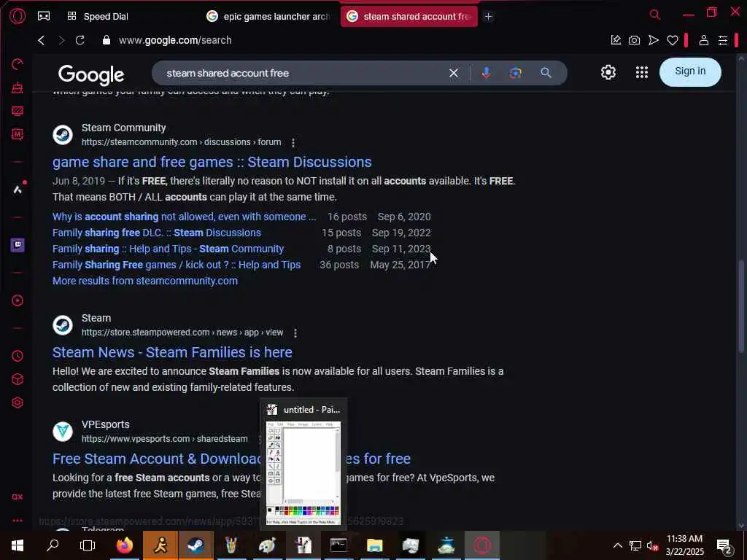Start Google voice search with microphone
747x560 pixels.
click(x=486, y=73)
